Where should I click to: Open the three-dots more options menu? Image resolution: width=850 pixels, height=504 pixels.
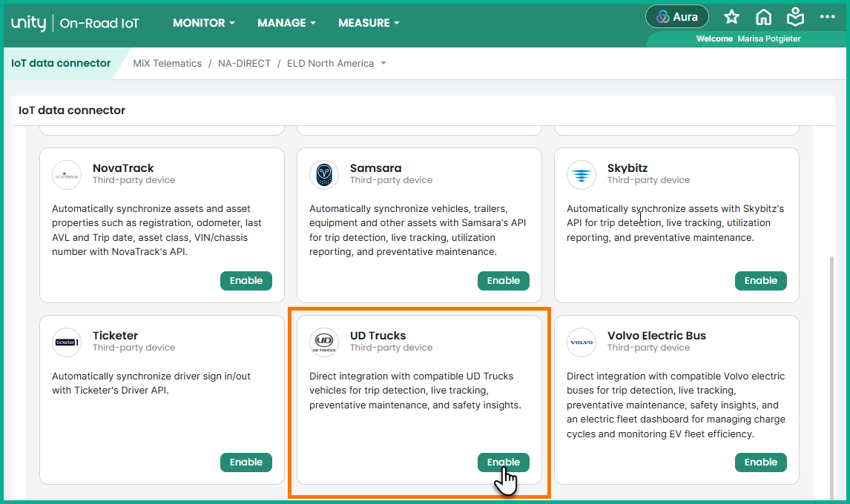[827, 17]
